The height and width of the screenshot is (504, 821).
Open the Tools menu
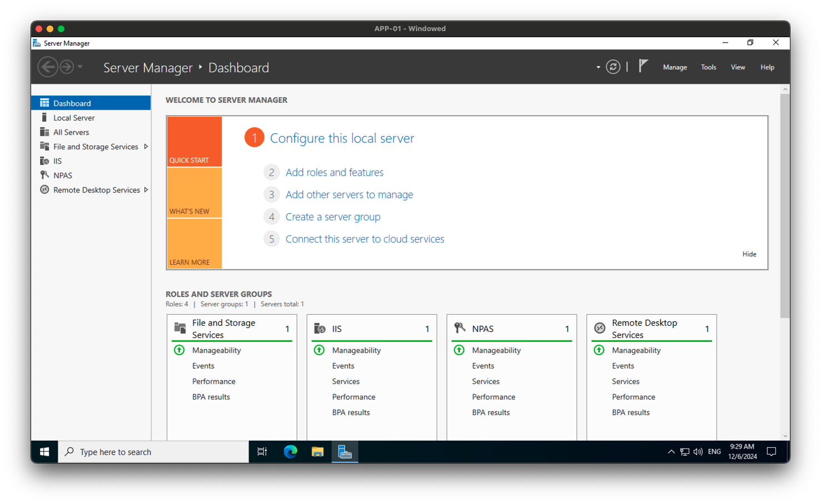pyautogui.click(x=708, y=67)
